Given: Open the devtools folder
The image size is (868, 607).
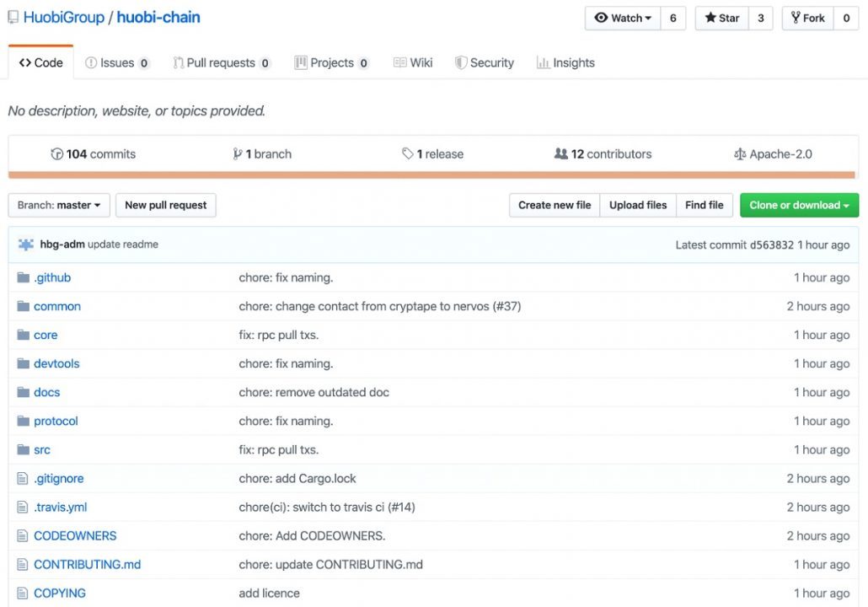Looking at the screenshot, I should (56, 364).
